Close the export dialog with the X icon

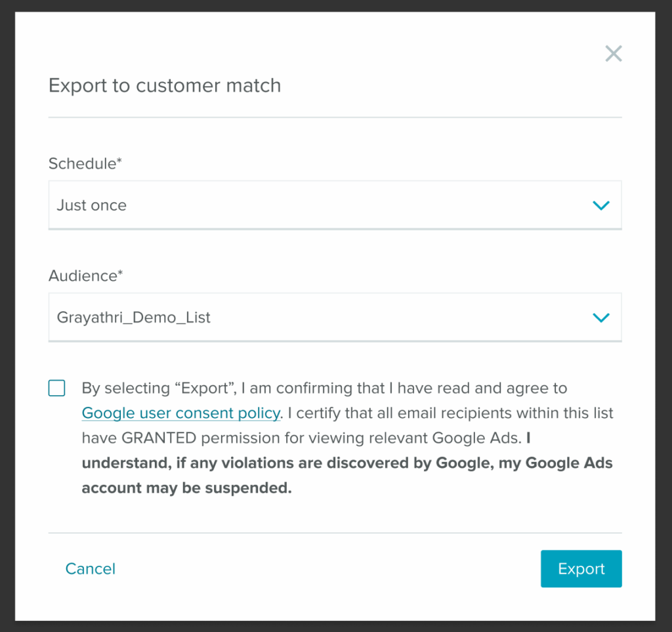(x=613, y=54)
